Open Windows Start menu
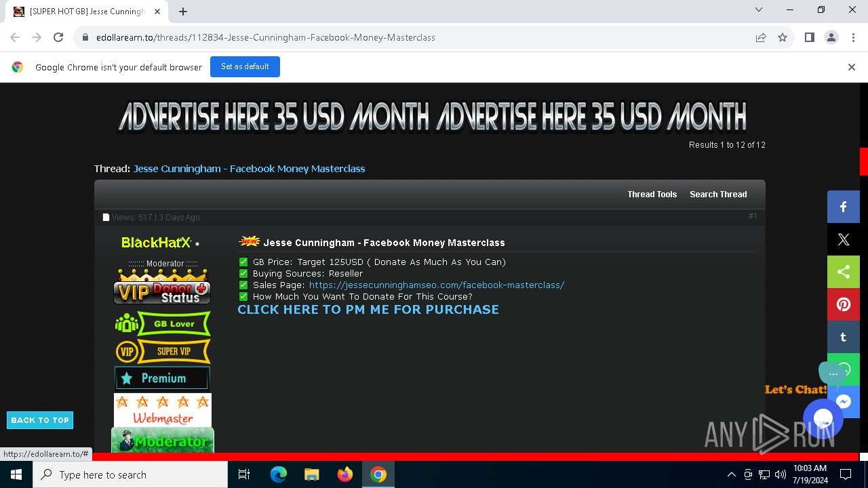Image resolution: width=868 pixels, height=488 pixels. click(16, 474)
